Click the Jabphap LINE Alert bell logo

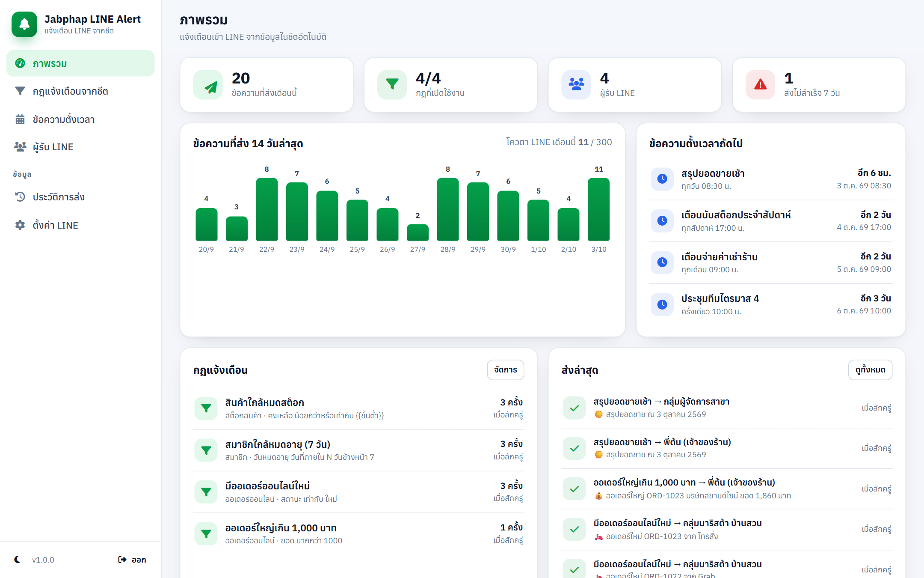point(24,24)
